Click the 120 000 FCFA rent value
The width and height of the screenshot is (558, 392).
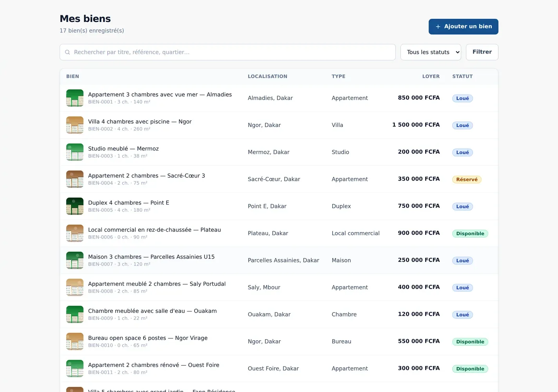pyautogui.click(x=419, y=314)
